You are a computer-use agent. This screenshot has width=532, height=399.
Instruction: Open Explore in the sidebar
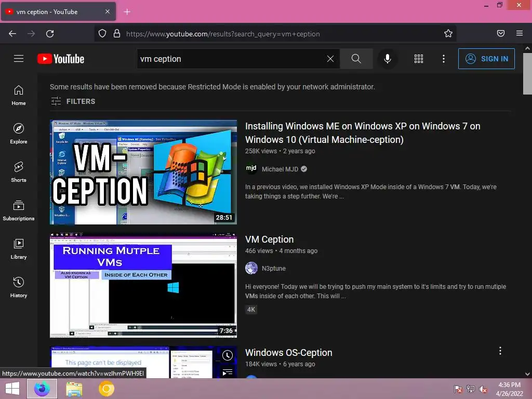click(19, 134)
